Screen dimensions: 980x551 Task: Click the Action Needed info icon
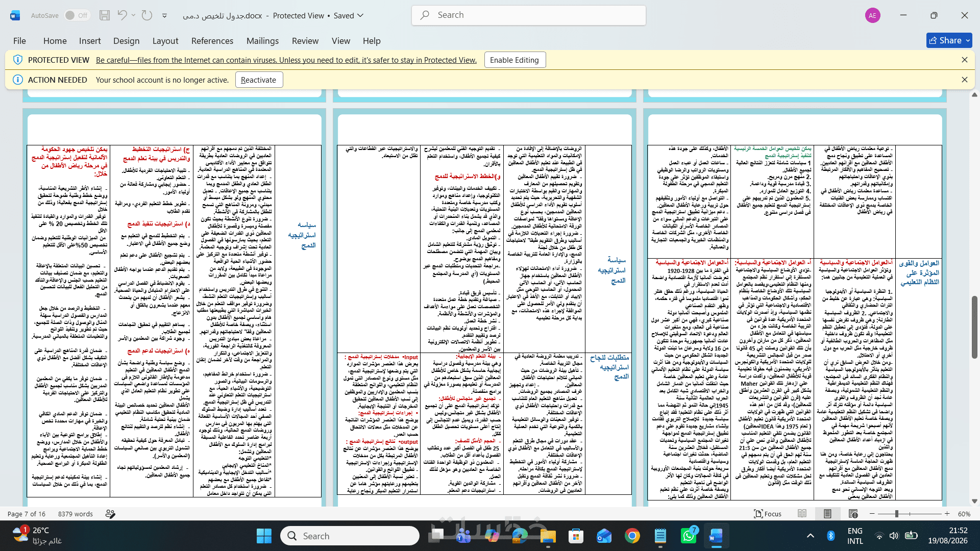(18, 80)
